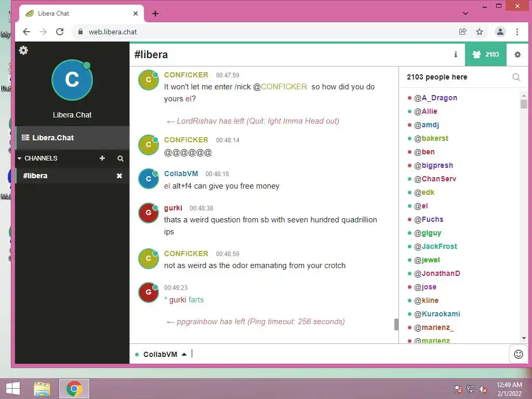Collapse the CHANNELS section arrow
The width and height of the screenshot is (532, 399).
[x=19, y=158]
